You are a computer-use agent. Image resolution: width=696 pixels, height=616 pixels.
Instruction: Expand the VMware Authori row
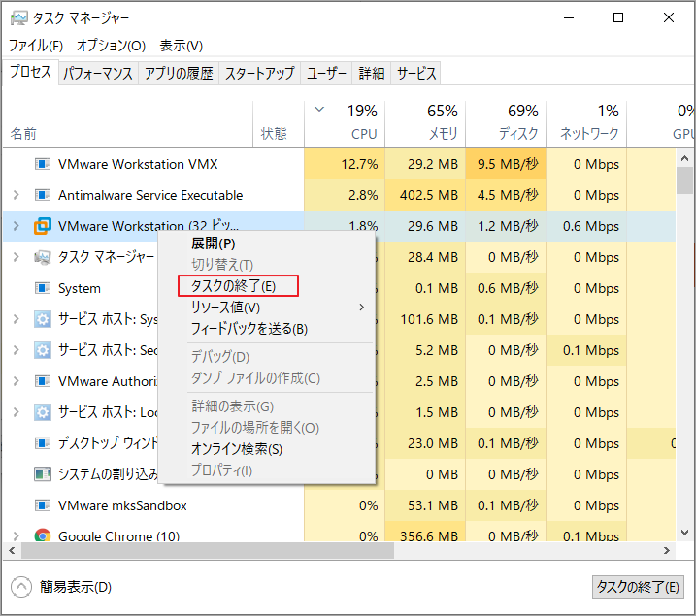pos(16,381)
